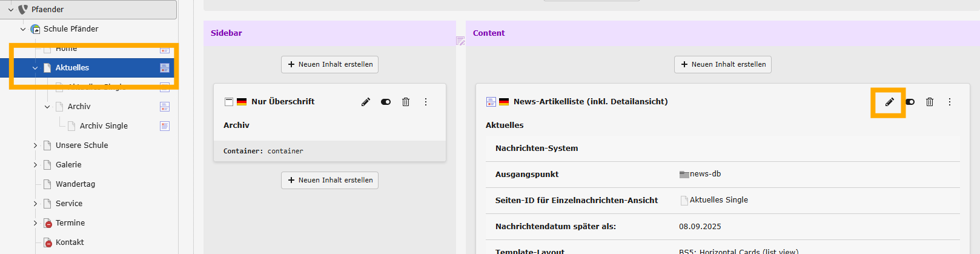Create new content at top of Sidebar column

(x=329, y=64)
